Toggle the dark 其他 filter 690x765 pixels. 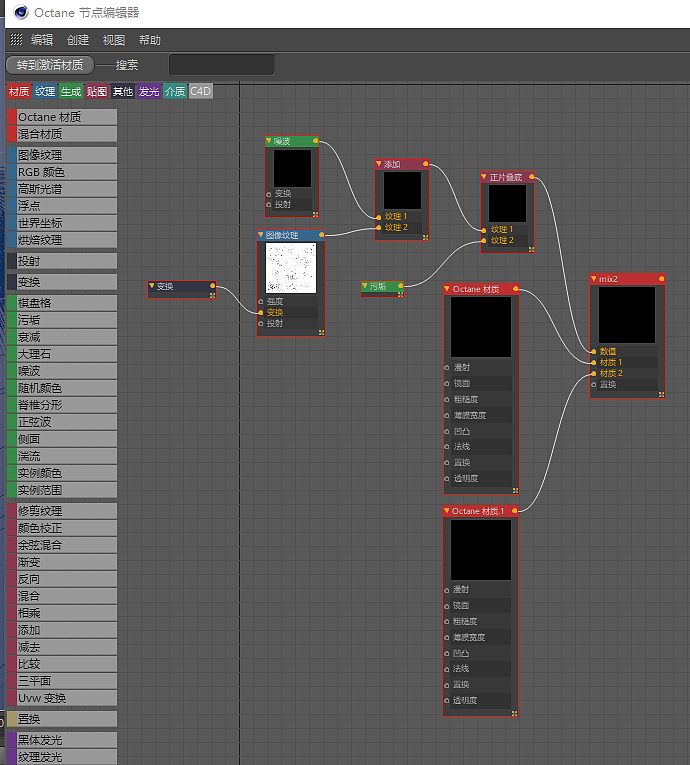122,91
